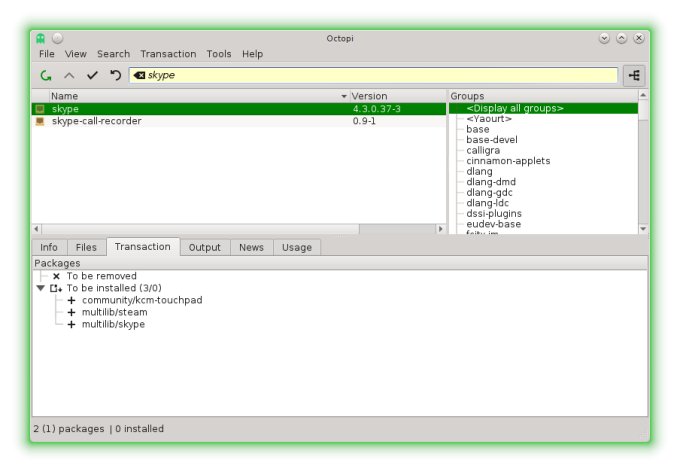Toggle the groups panel icon in the toolbar

pos(633,75)
